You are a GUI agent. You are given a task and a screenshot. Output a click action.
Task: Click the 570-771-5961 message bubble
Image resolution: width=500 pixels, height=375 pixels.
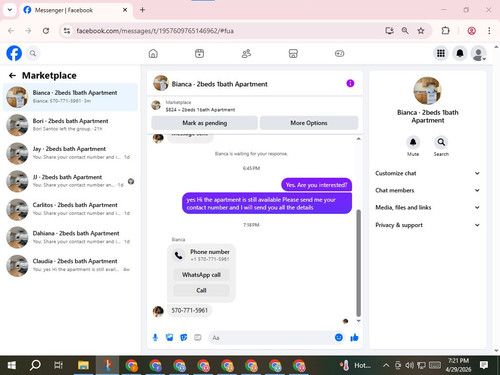point(189,310)
